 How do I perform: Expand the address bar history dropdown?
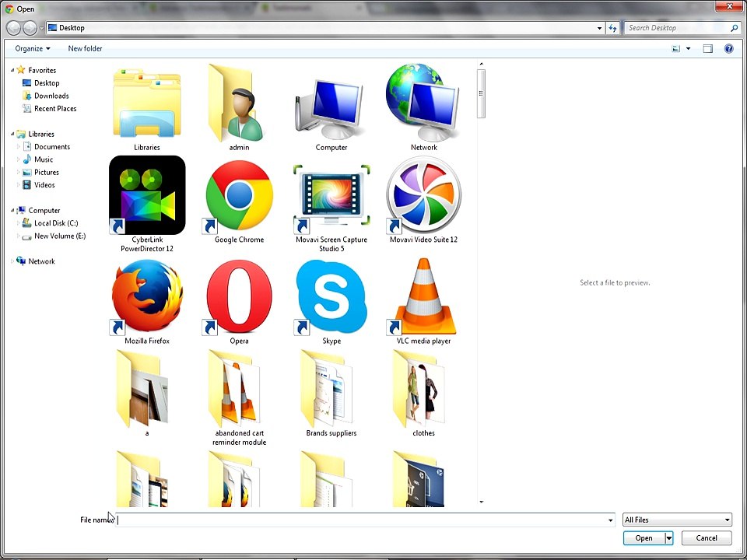tap(599, 28)
